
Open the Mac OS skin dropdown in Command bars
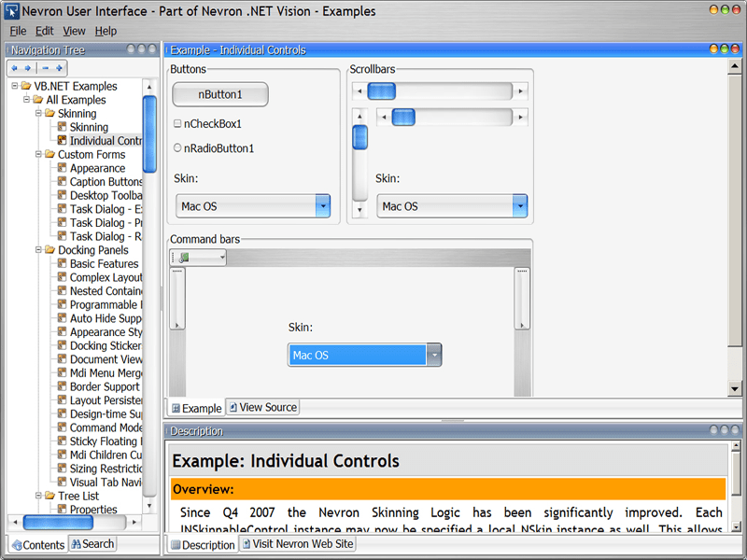tap(433, 355)
